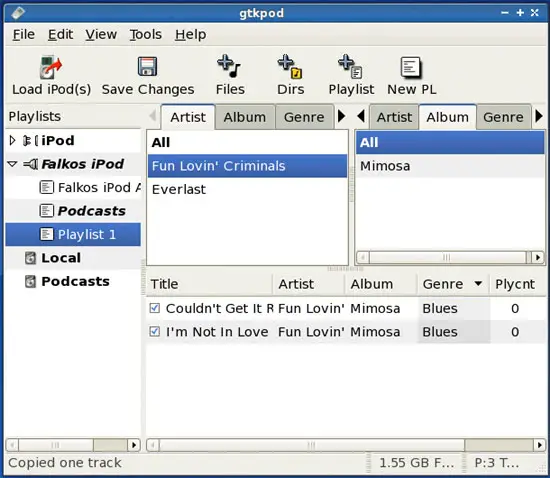The image size is (550, 478).
Task: Click the Playlist 1 document icon
Action: 47,234
